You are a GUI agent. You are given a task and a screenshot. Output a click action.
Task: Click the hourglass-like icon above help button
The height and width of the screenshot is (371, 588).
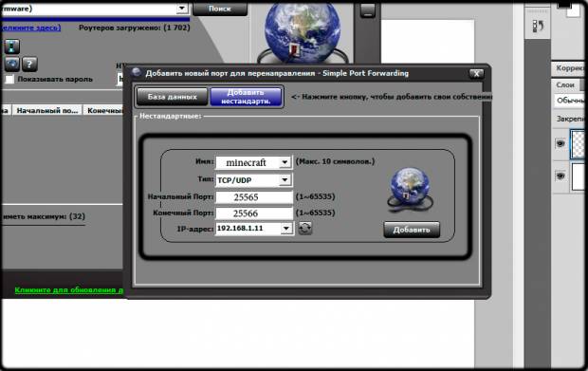point(12,46)
